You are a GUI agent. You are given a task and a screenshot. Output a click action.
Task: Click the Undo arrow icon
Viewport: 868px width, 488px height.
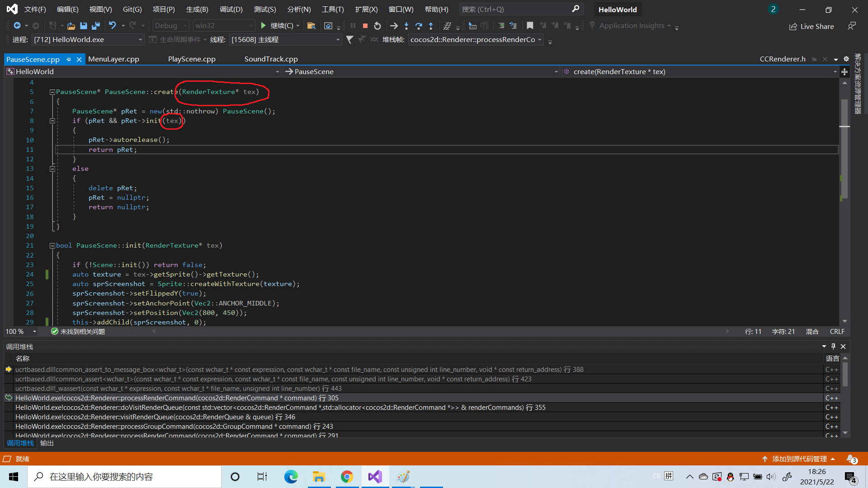[x=113, y=26]
